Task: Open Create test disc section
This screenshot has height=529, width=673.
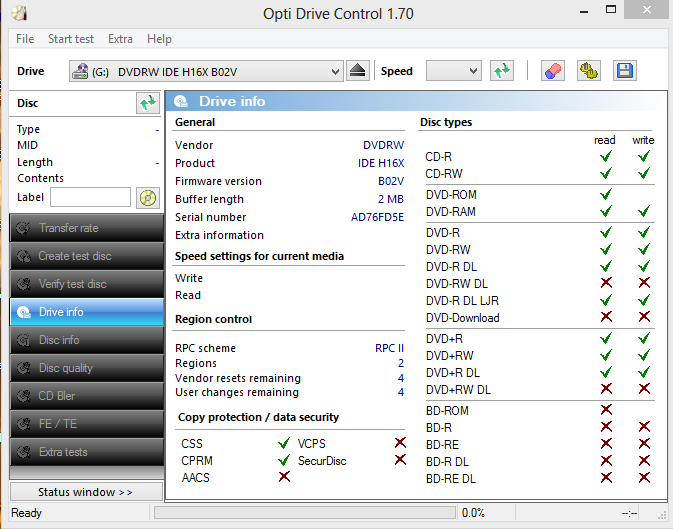Action: pos(87,256)
